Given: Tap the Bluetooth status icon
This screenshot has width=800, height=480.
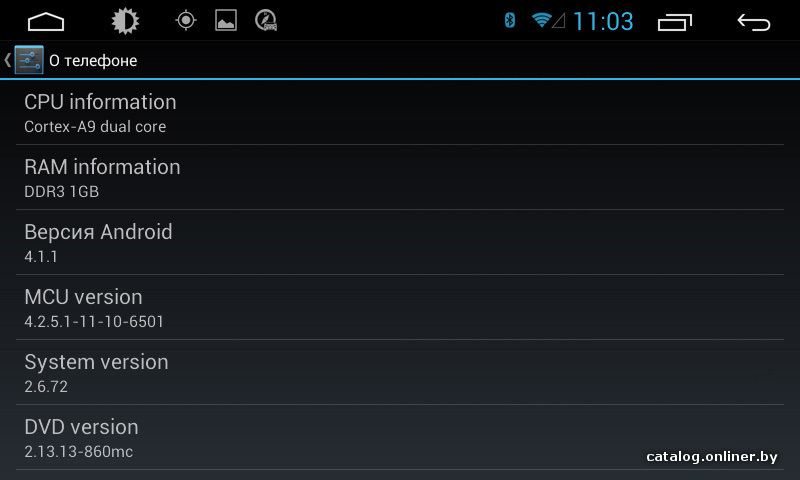Looking at the screenshot, I should pos(509,20).
